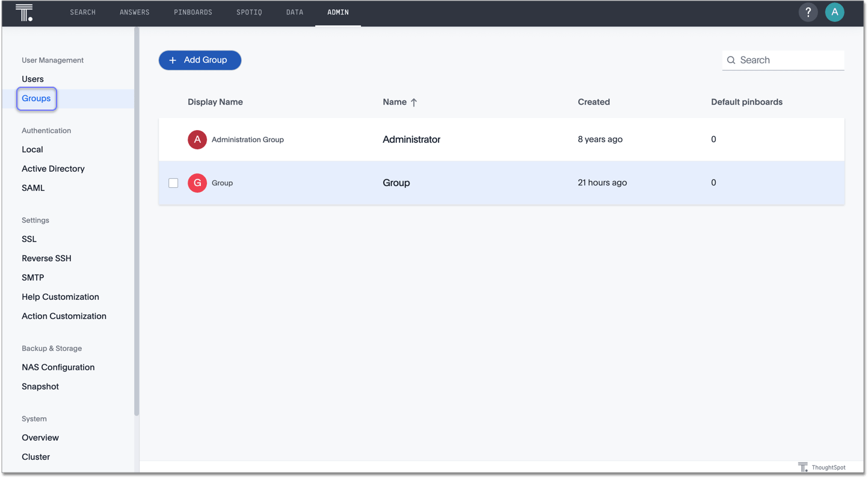The height and width of the screenshot is (478, 868).
Task: Open the Help question mark icon
Action: pyautogui.click(x=808, y=12)
